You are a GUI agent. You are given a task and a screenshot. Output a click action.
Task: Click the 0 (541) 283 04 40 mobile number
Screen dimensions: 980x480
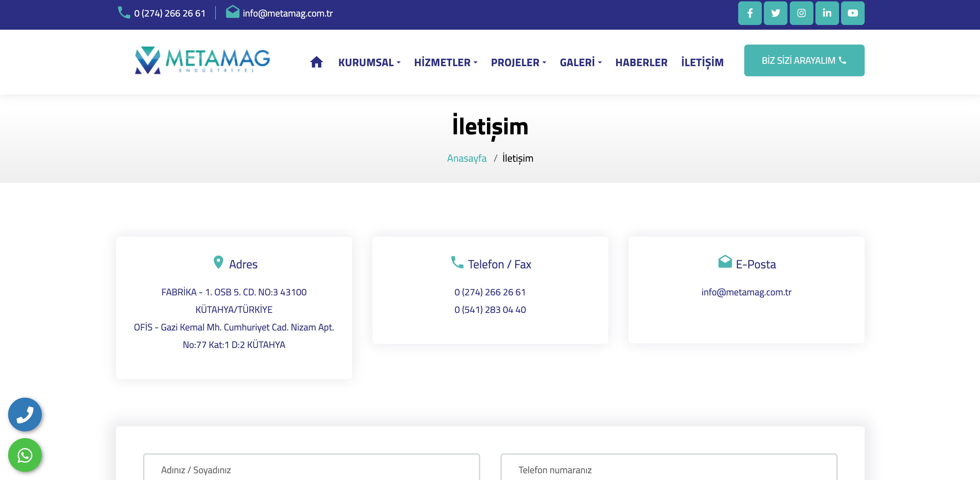pos(490,310)
